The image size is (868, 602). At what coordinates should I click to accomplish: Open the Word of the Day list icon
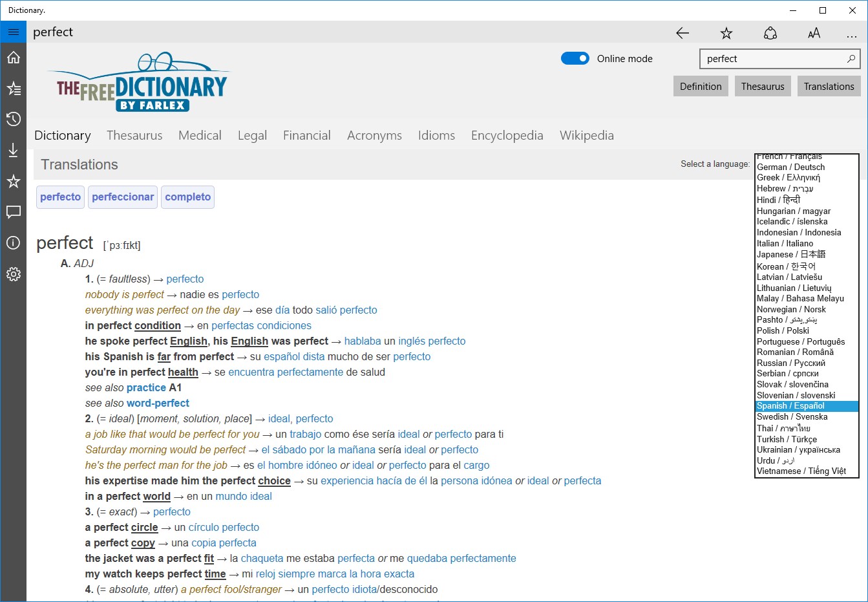coord(13,88)
